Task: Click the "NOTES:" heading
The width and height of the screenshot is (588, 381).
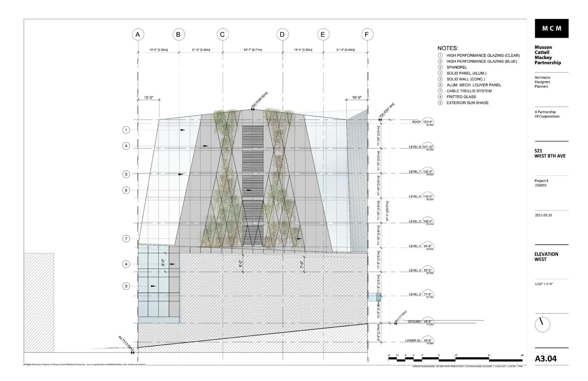Action: click(x=448, y=48)
